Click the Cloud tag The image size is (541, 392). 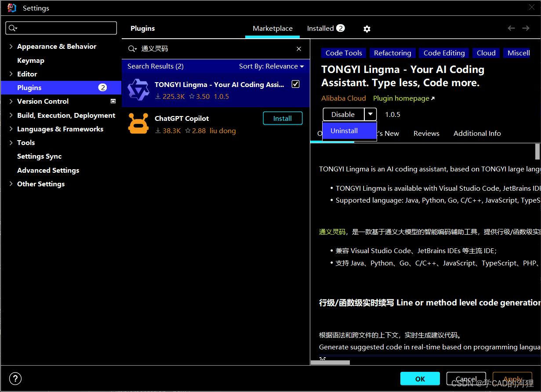click(486, 53)
